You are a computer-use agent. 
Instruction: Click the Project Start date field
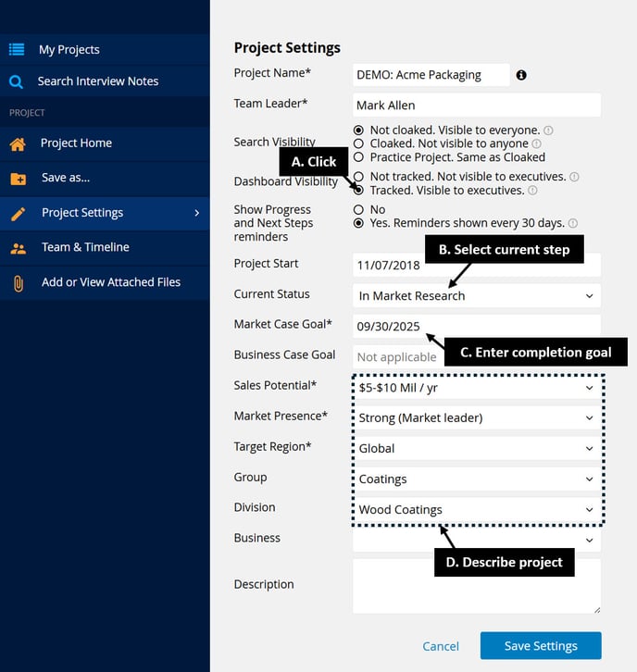coord(477,266)
